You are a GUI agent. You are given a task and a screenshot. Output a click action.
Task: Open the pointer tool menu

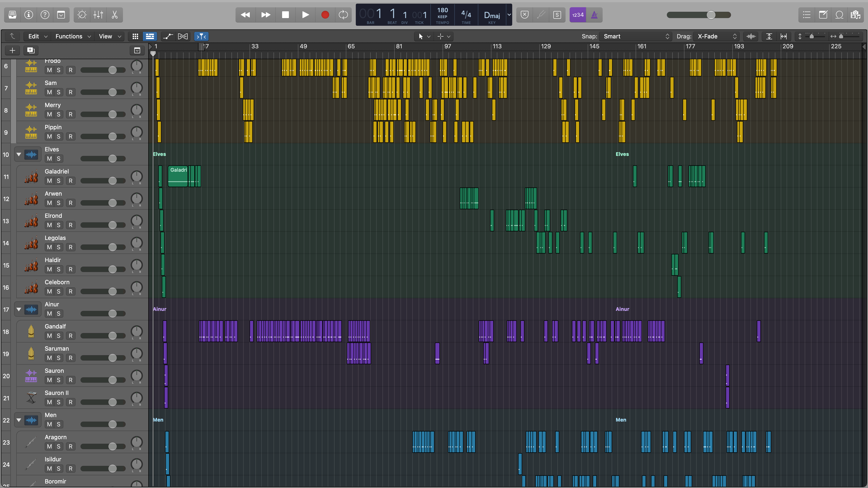(x=424, y=36)
